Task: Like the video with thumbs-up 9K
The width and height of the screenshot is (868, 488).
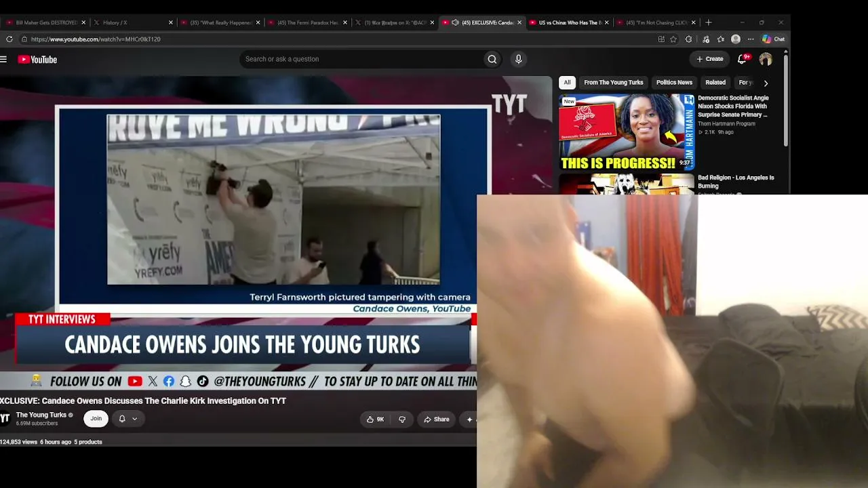Action: click(375, 420)
